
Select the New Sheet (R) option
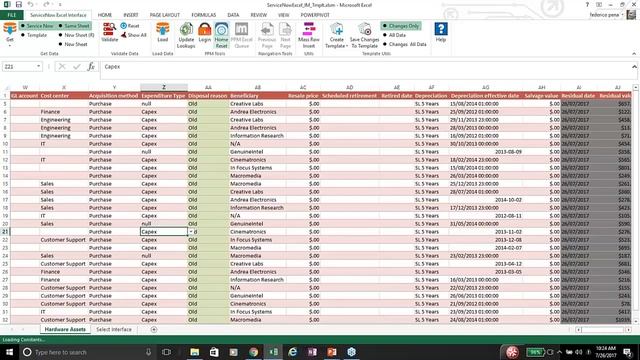click(x=76, y=35)
